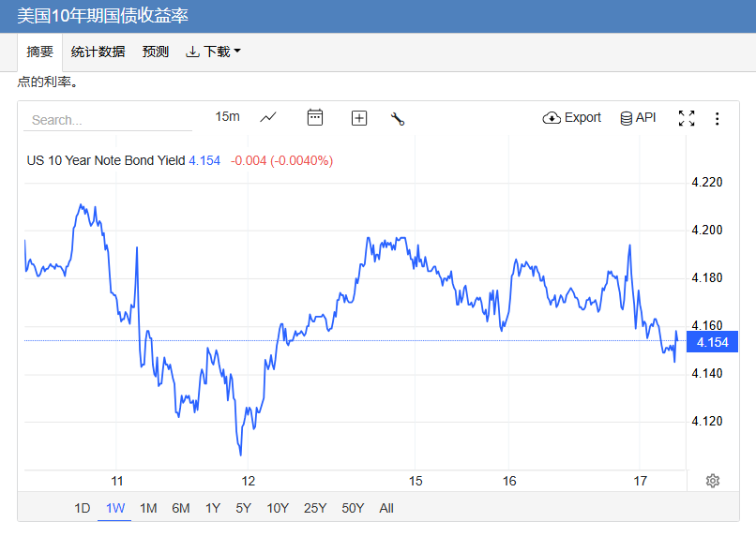Enter fullscreen with the expand arrows icon

pyautogui.click(x=687, y=118)
